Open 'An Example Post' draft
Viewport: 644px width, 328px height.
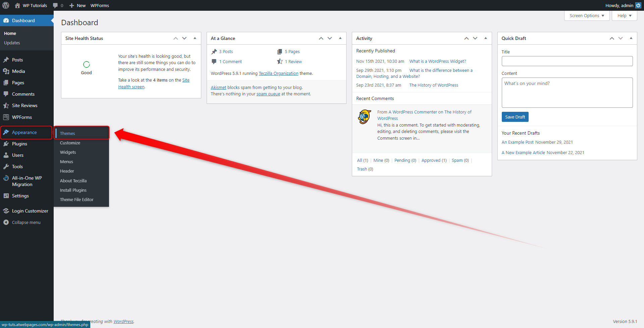[x=517, y=142]
